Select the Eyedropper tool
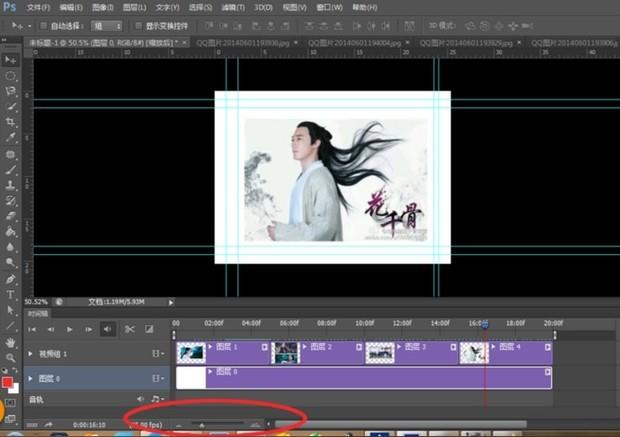The image size is (620, 437). coord(11,138)
